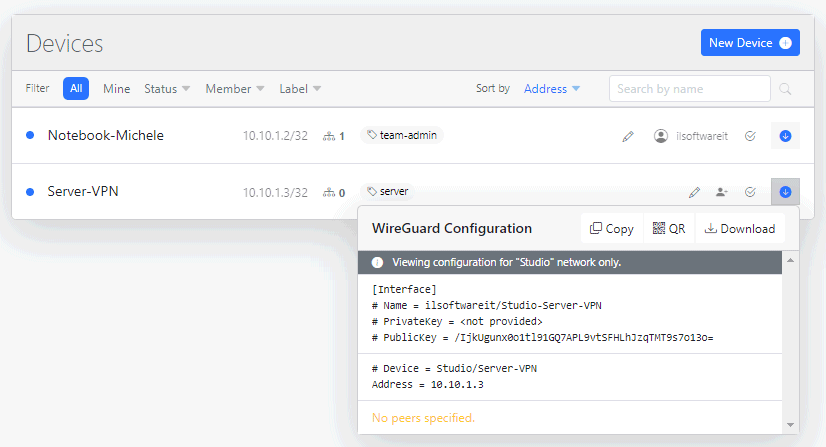Image resolution: width=826 pixels, height=447 pixels.
Task: Click address 10.10.1.2/32
Action: 275,136
